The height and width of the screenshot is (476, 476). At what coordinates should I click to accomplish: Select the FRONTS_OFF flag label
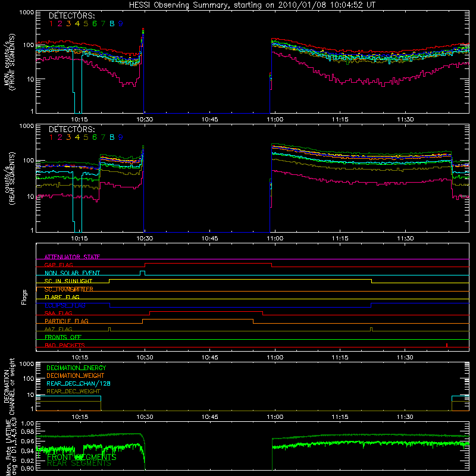pos(63,337)
